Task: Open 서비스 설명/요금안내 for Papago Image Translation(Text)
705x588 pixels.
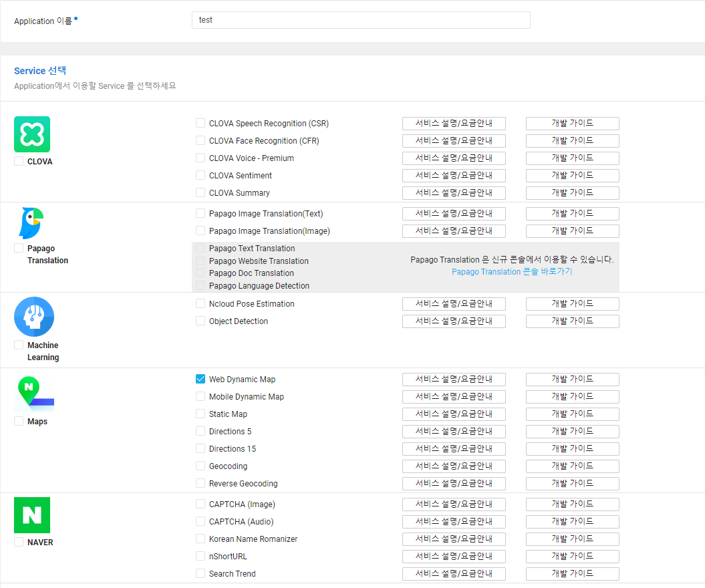Action: tap(454, 213)
